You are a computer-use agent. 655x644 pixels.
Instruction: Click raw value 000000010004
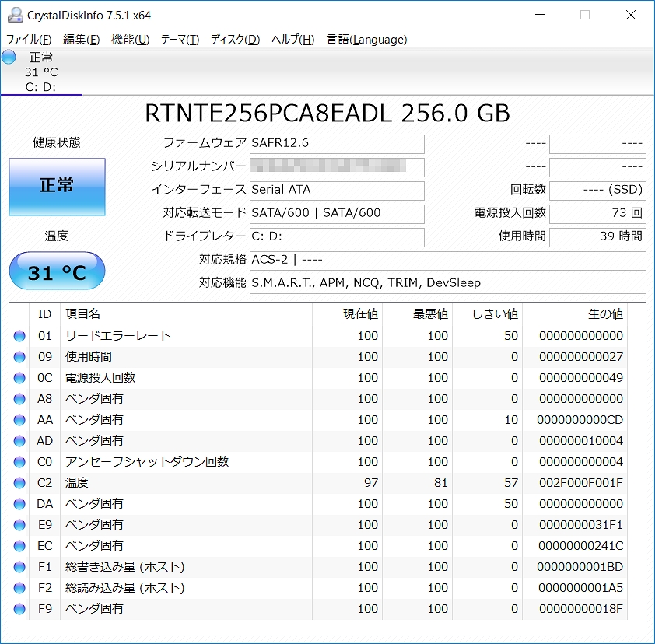coord(580,440)
